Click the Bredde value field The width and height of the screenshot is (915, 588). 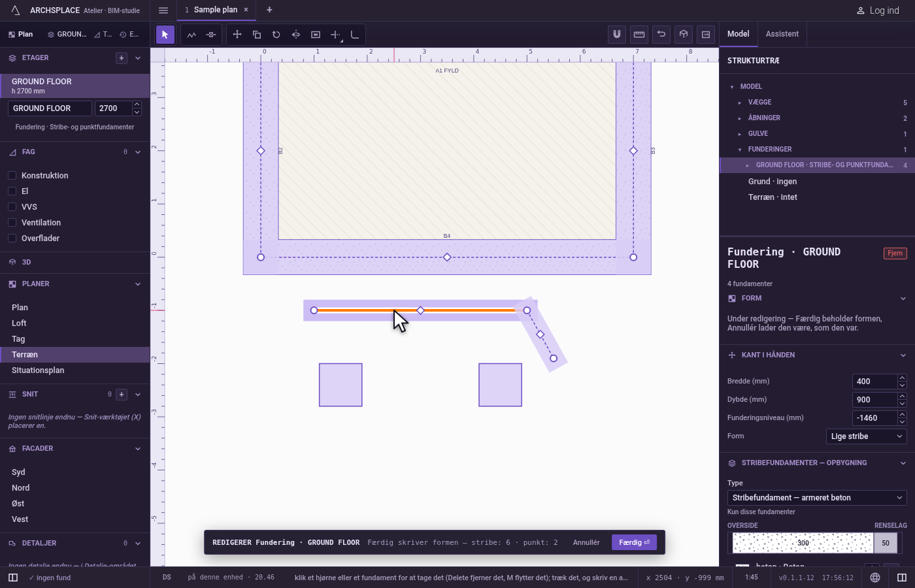874,382
